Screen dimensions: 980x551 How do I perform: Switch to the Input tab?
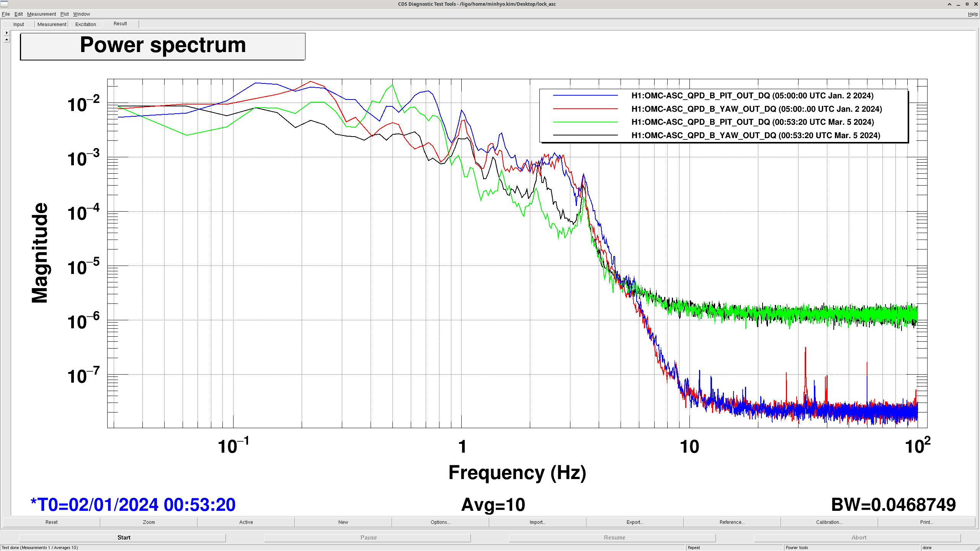(18, 24)
